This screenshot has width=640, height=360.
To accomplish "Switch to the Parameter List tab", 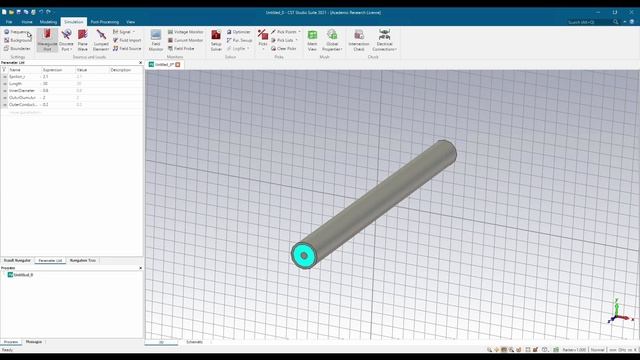I will pyautogui.click(x=50, y=260).
